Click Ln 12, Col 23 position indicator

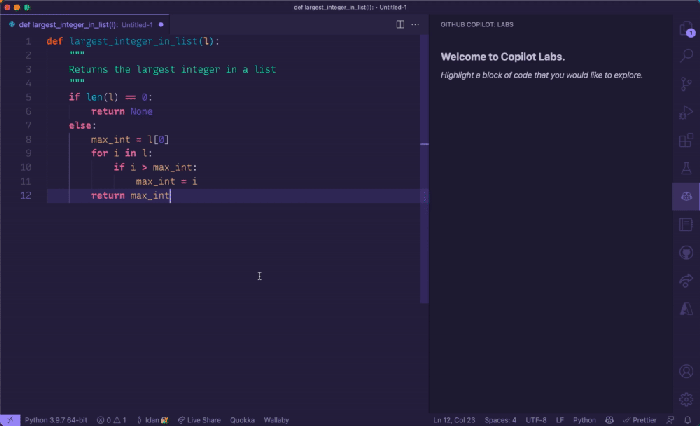click(454, 420)
